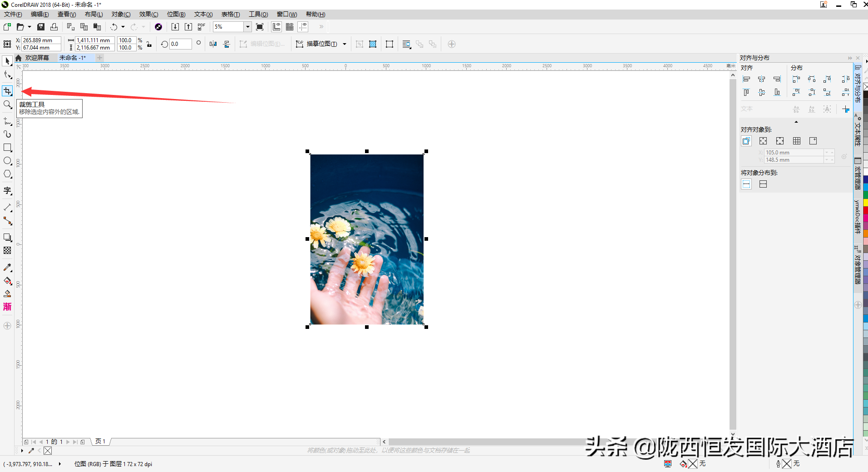Set align target to page edge

click(763, 141)
